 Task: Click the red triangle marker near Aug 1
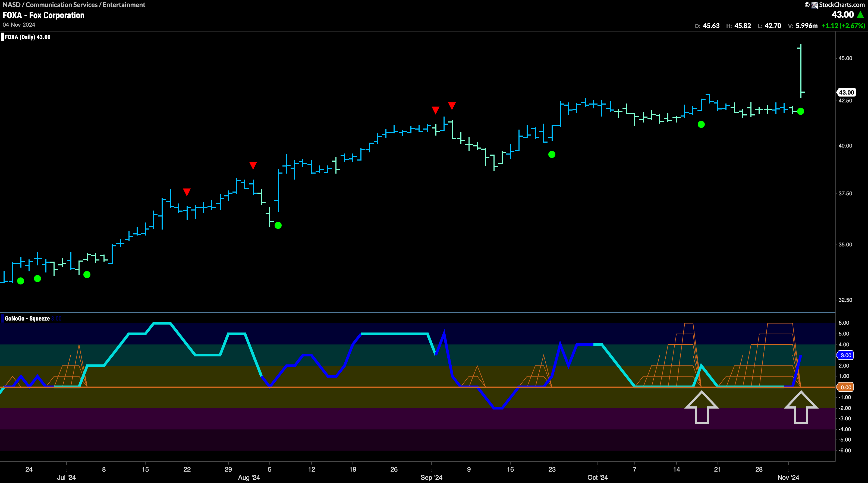point(253,165)
